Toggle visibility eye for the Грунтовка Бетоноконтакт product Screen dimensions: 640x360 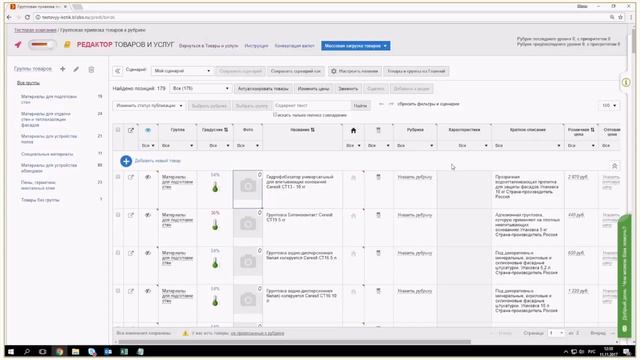coord(148,215)
